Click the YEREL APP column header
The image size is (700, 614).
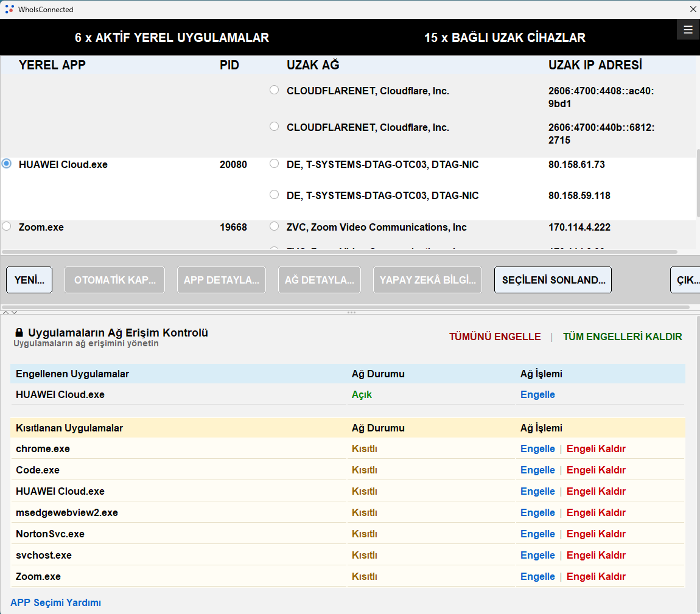pyautogui.click(x=52, y=65)
